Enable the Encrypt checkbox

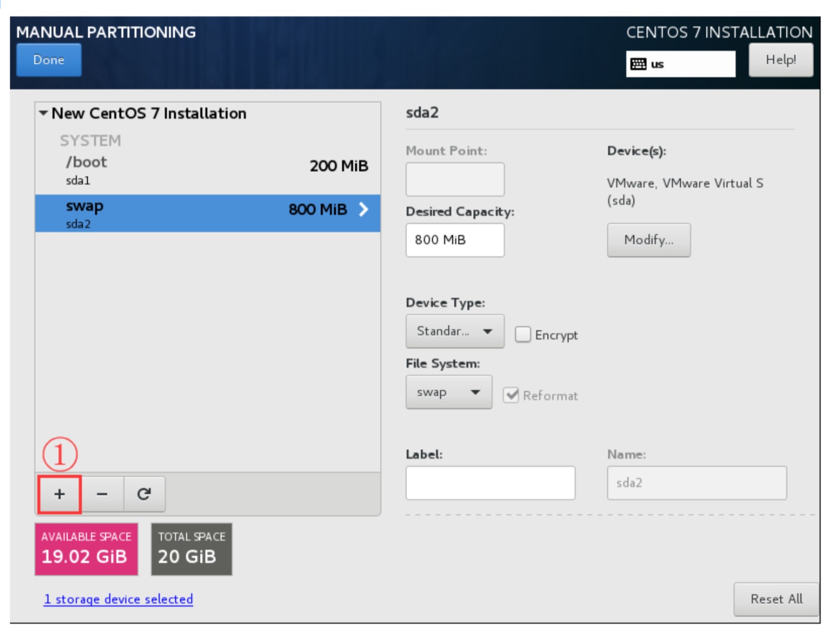(523, 335)
